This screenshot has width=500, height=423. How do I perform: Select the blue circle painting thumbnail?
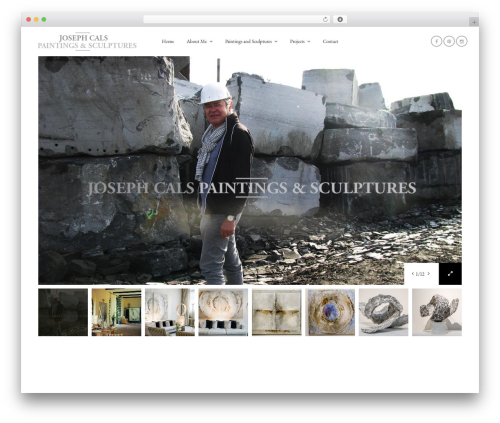tap(330, 312)
